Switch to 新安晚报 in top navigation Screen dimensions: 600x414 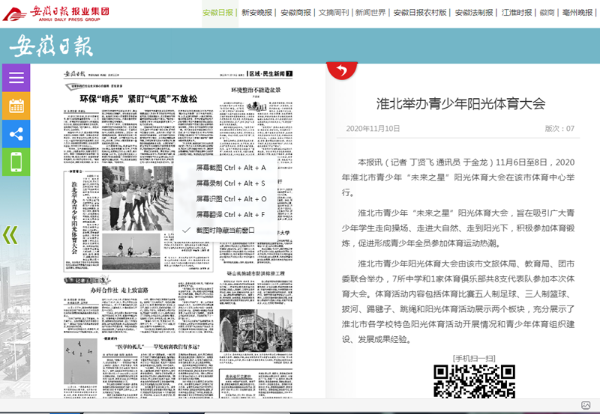[257, 13]
